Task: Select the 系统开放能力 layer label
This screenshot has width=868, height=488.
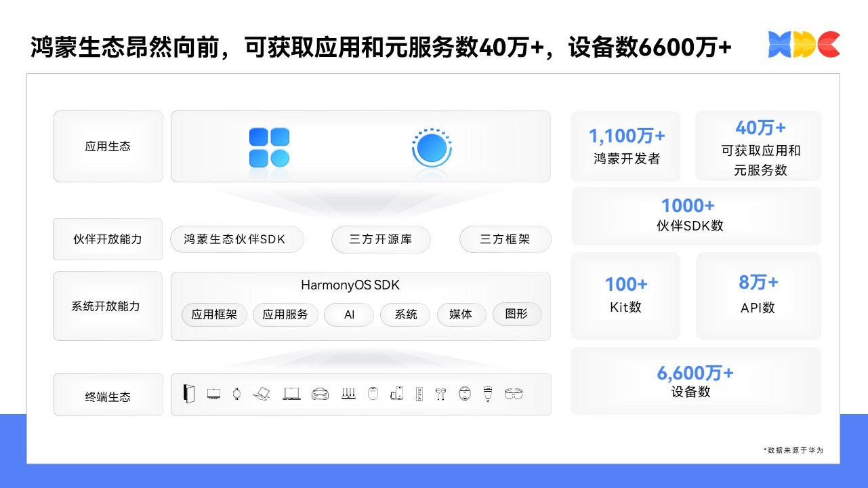Action: click(x=108, y=306)
